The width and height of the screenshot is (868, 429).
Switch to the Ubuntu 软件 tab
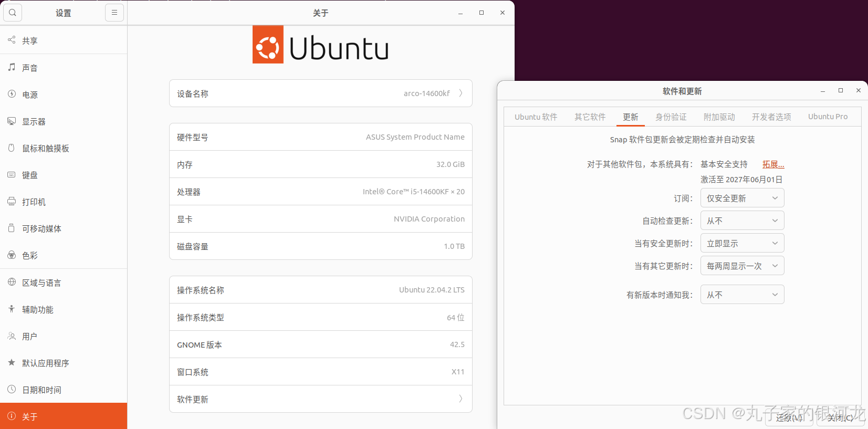[x=536, y=117]
